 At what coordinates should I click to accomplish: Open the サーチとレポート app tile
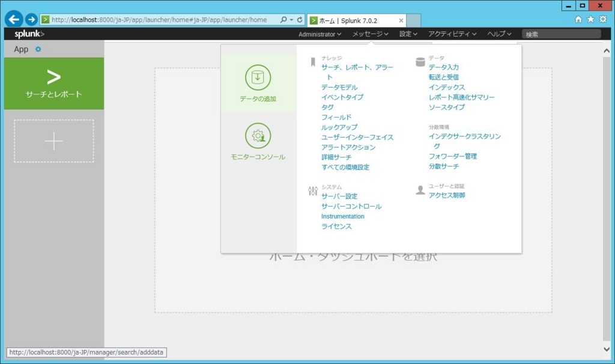point(54,84)
